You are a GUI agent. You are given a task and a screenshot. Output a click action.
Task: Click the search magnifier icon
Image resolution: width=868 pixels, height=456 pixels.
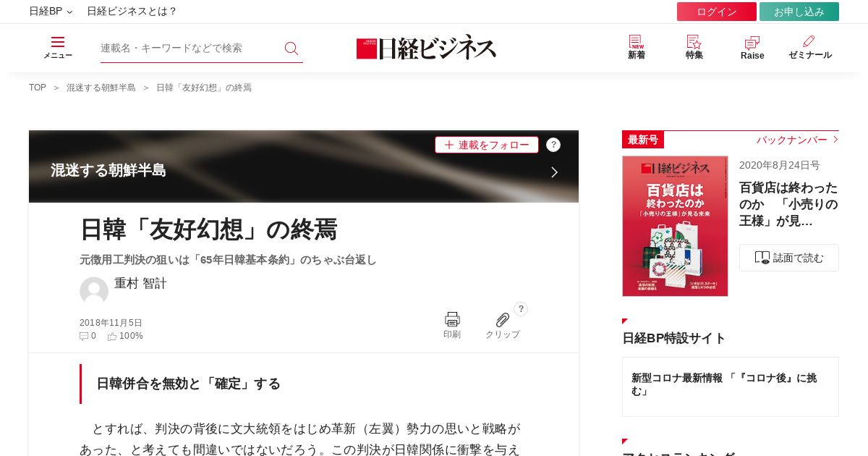point(292,48)
